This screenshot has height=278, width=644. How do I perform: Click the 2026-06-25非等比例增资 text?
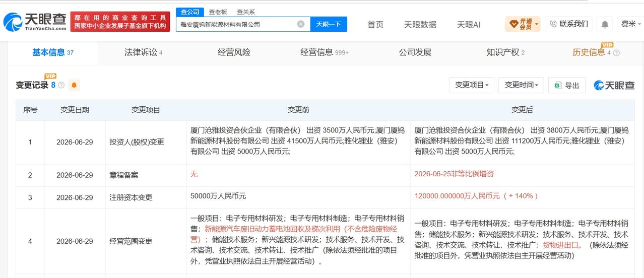pyautogui.click(x=454, y=174)
